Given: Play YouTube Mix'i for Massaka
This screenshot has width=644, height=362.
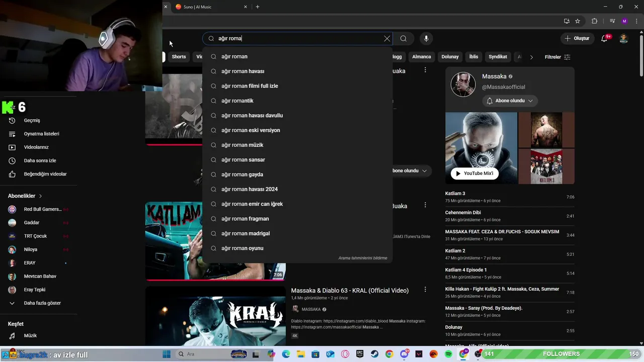Looking at the screenshot, I should pyautogui.click(x=474, y=173).
